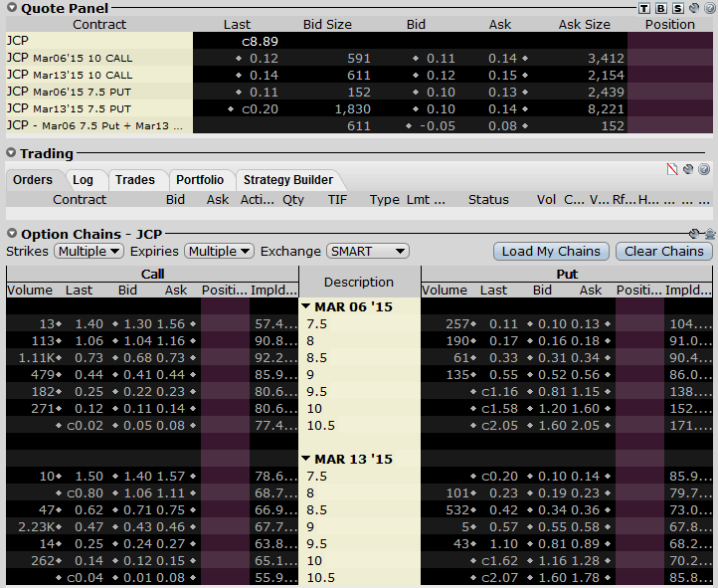The image size is (718, 588).
Task: Switch to the Portfolio tab
Action: pyautogui.click(x=200, y=179)
